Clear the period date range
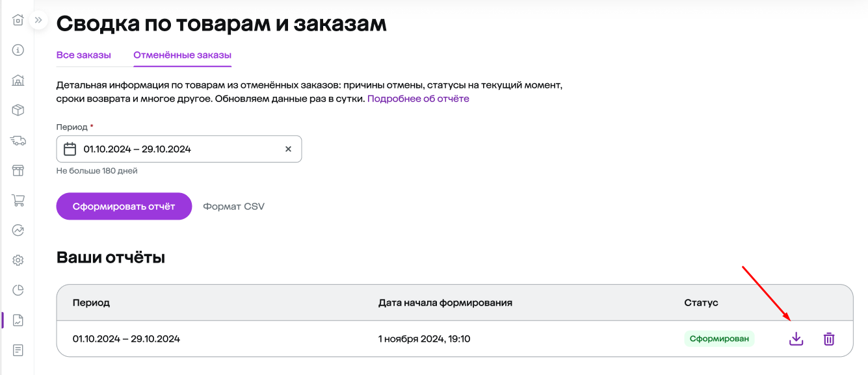Viewport: 868px width, 375px height. pos(288,149)
